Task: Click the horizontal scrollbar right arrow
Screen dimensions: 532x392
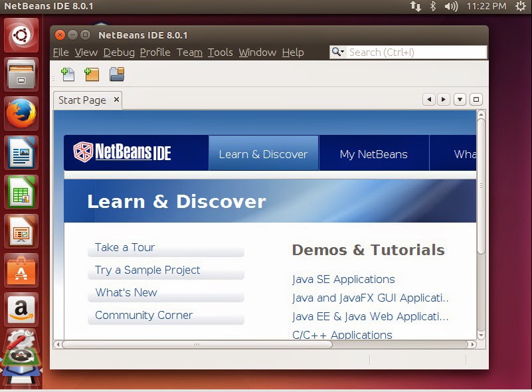Action: [472, 344]
